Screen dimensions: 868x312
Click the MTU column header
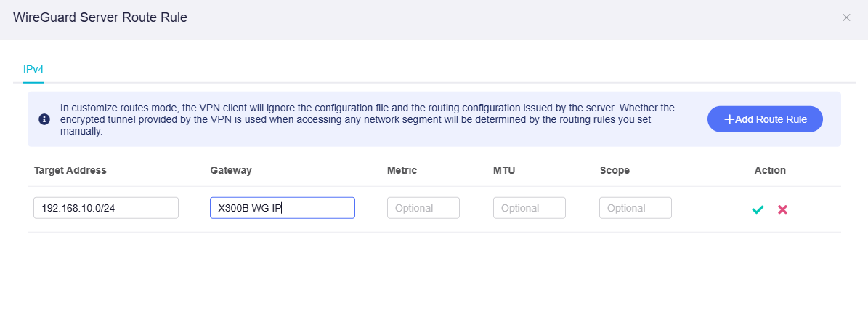(504, 170)
